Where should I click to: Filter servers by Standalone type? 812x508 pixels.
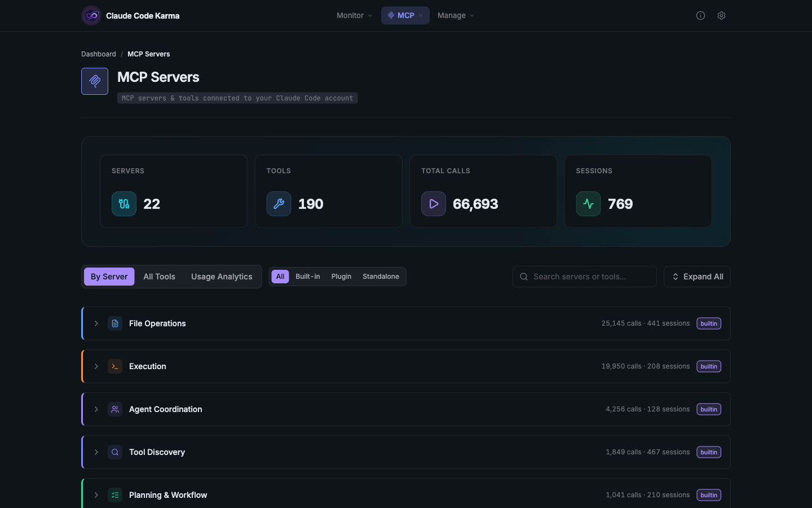point(381,277)
